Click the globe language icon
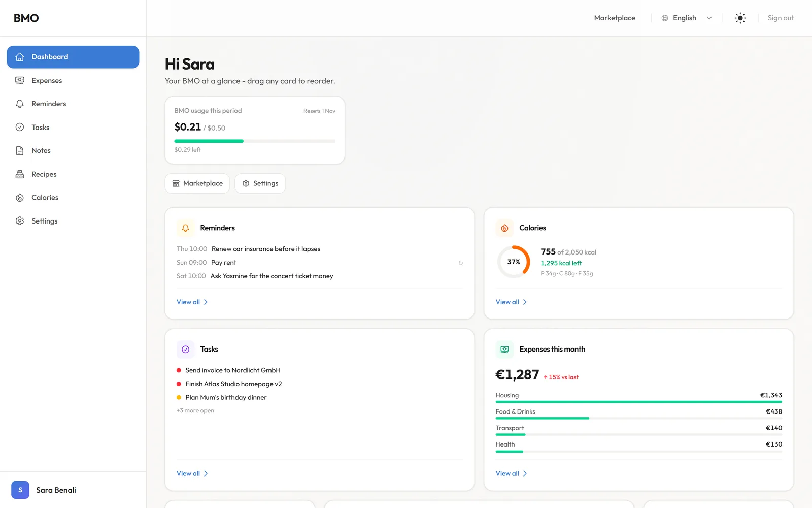The height and width of the screenshot is (508, 812). 665,18
